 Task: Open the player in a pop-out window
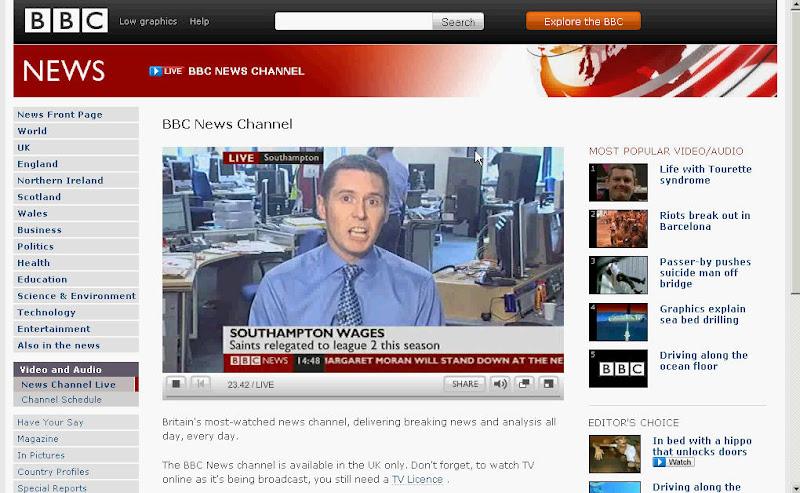[x=523, y=384]
